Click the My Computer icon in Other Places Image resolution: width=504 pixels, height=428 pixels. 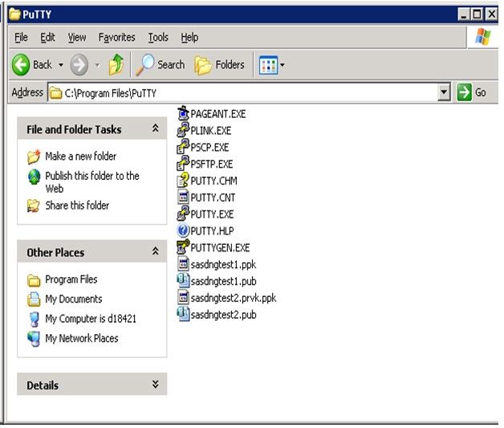click(34, 319)
